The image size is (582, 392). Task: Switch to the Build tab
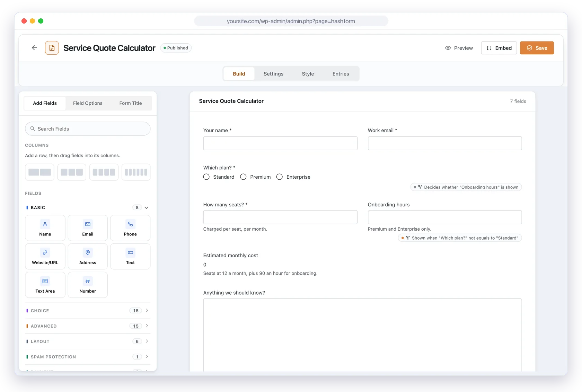[239, 74]
